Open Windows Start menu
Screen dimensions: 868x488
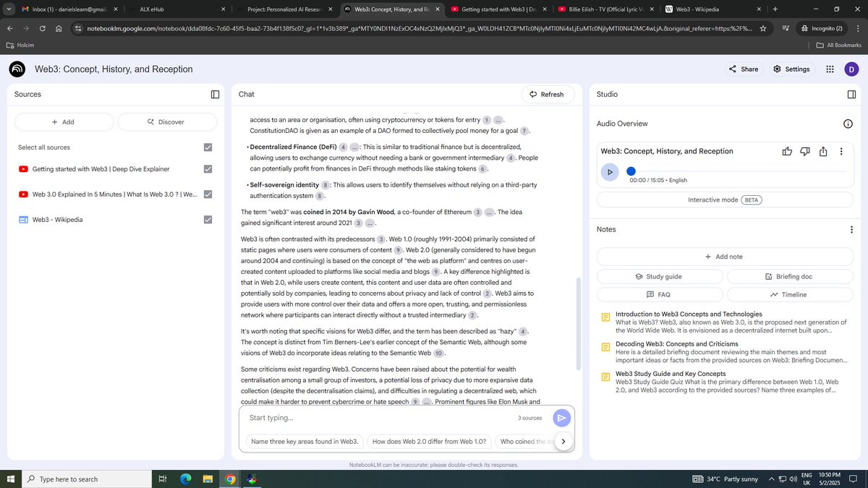coord(10,479)
